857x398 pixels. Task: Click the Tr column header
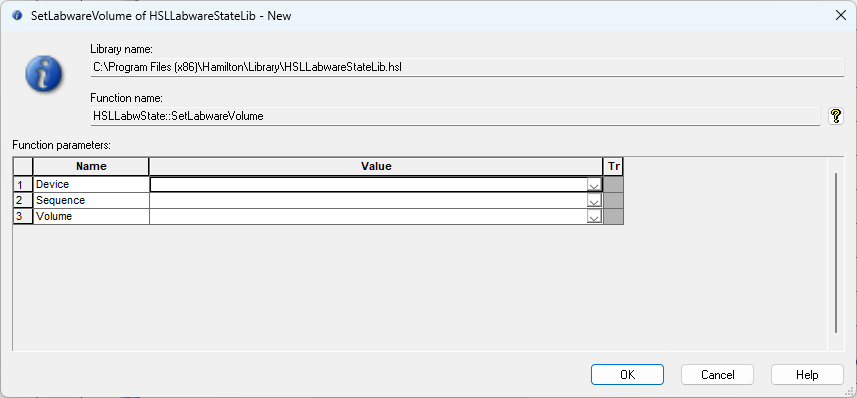613,166
